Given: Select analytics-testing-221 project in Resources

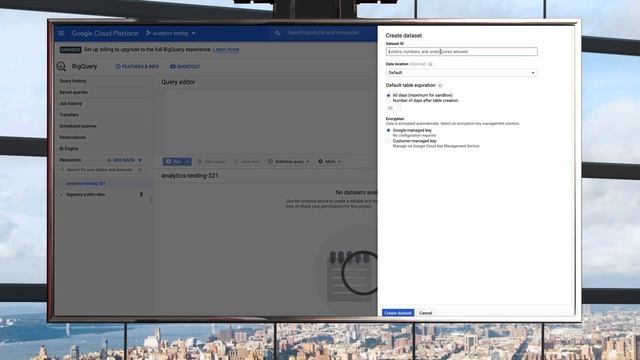Looking at the screenshot, I should tap(86, 183).
